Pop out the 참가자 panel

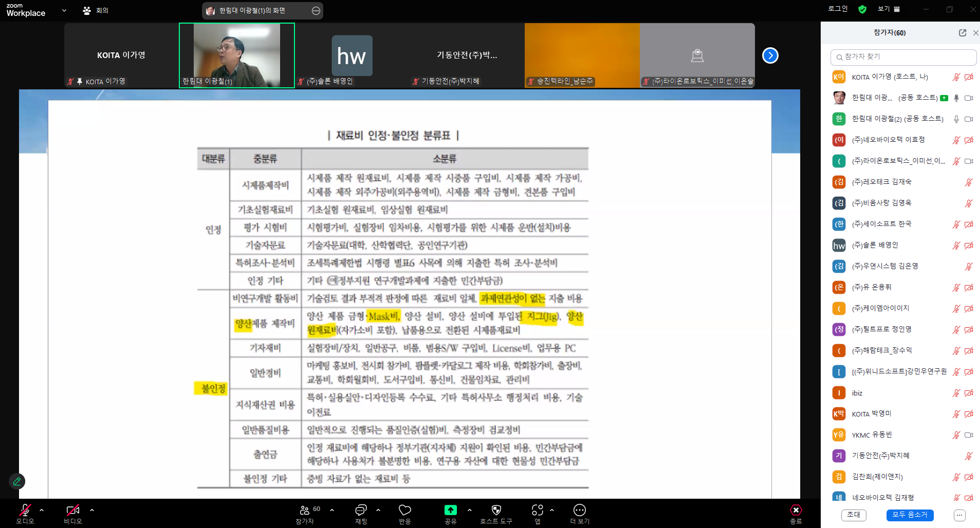coord(963,33)
